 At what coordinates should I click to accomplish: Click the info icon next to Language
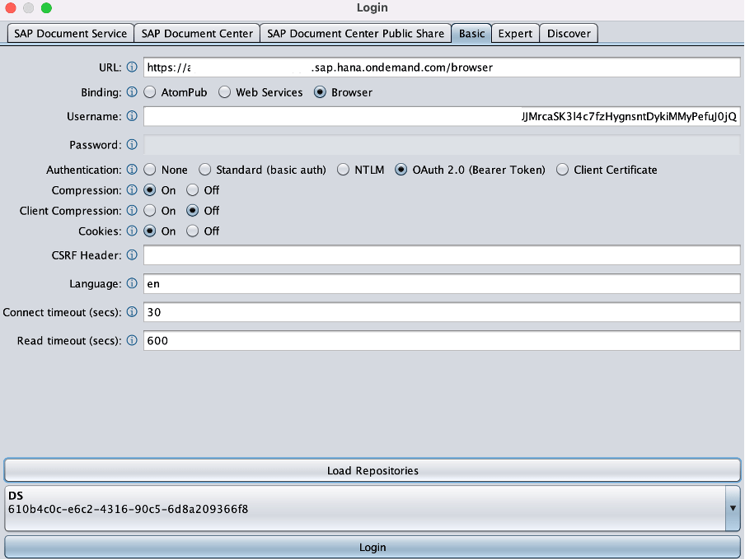132,283
